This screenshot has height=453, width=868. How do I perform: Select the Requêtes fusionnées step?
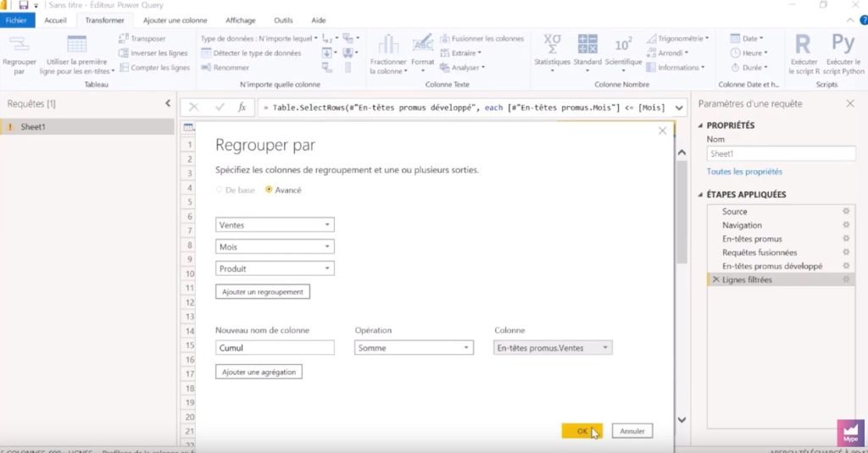[759, 252]
